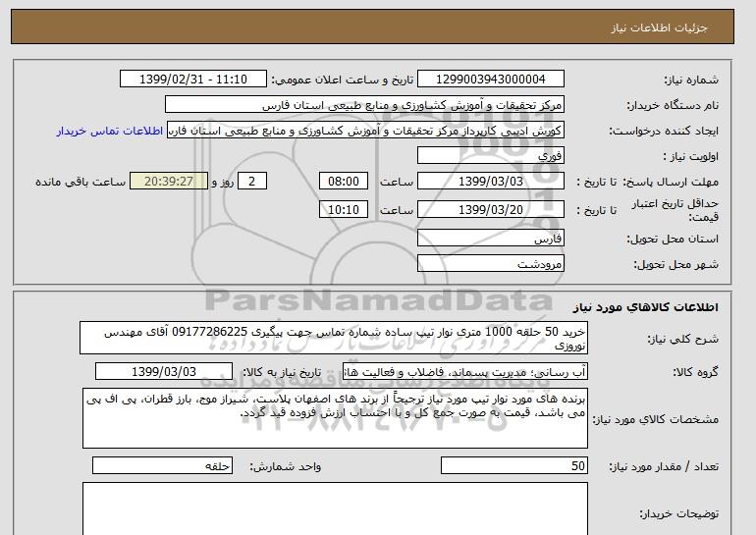This screenshot has width=756, height=535.
Task: Click the remaining time countdown 20:39:27
Action: pos(169,182)
